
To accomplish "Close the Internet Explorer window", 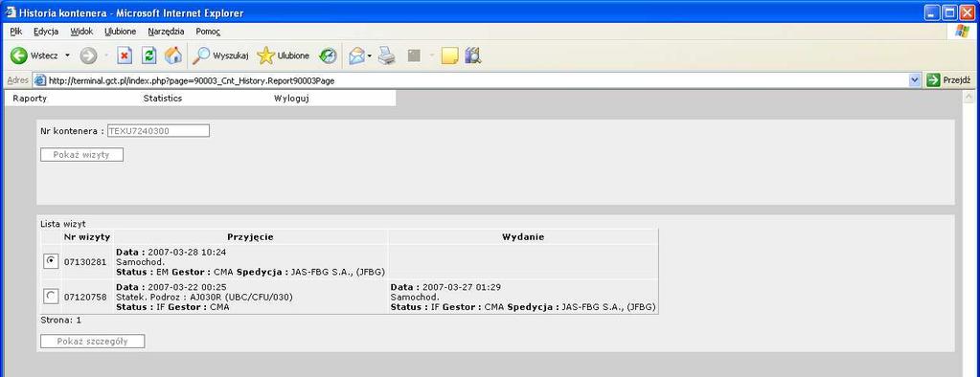I will [x=967, y=12].
